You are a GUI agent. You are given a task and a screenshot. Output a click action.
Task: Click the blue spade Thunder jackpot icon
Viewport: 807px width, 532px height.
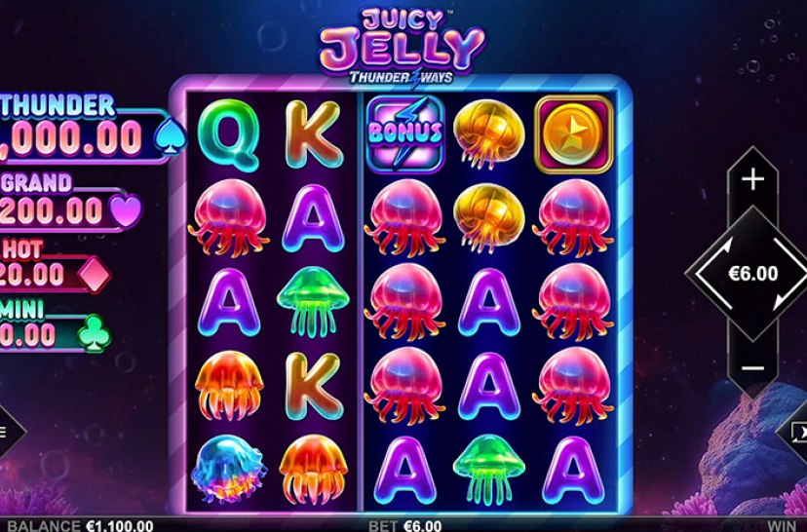coord(171,136)
